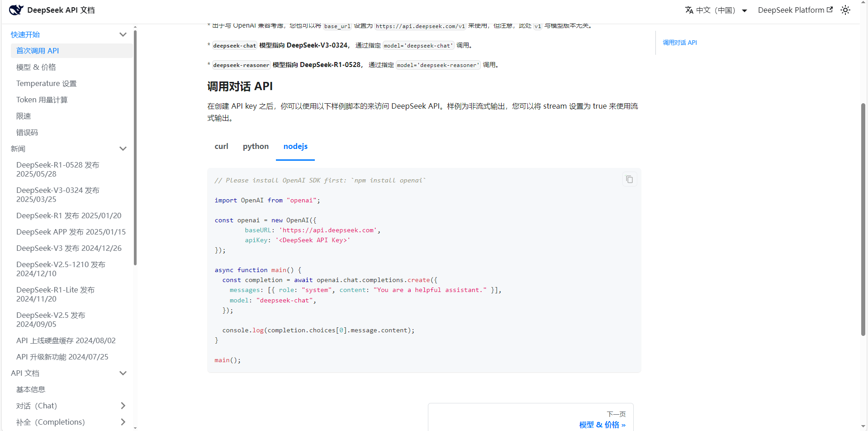Open 首次调用 API in the sidebar
The image size is (868, 431).
71,51
